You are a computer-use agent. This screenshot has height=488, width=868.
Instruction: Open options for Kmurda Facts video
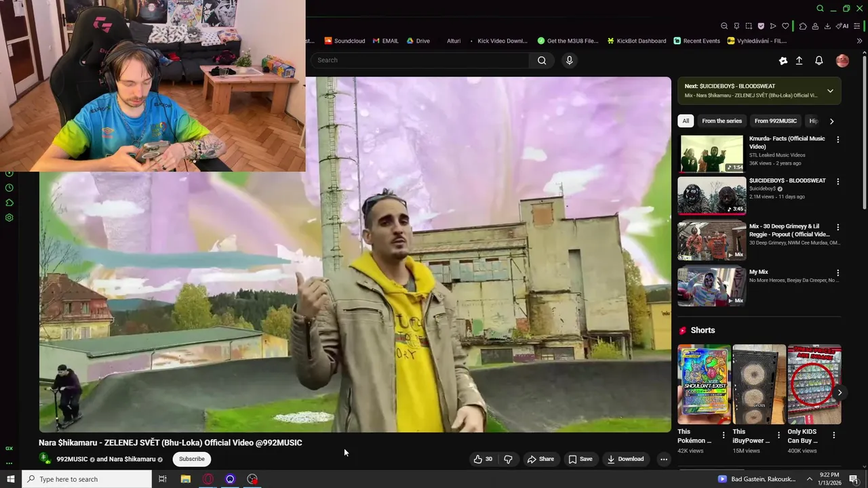[x=837, y=140]
